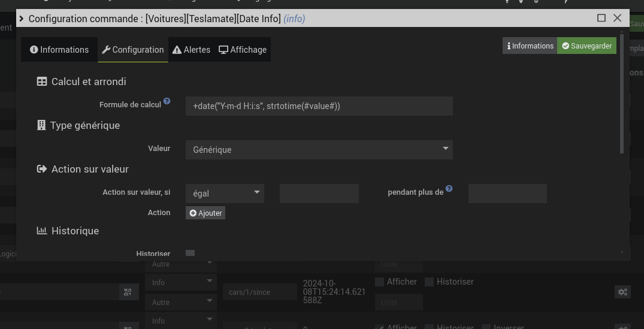Switch to the Alertes tab
Image resolution: width=644 pixels, height=329 pixels.
point(191,50)
